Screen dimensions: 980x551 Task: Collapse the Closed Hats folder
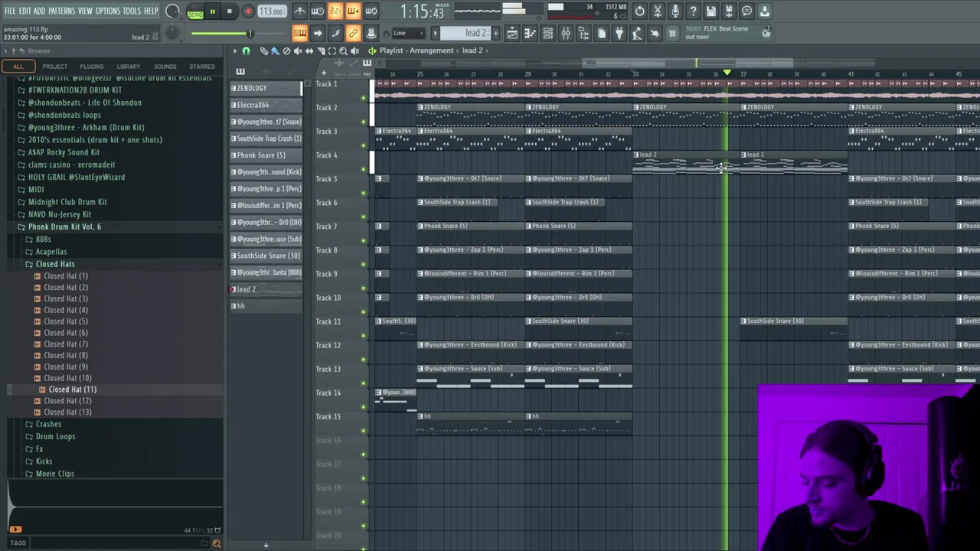(x=54, y=264)
